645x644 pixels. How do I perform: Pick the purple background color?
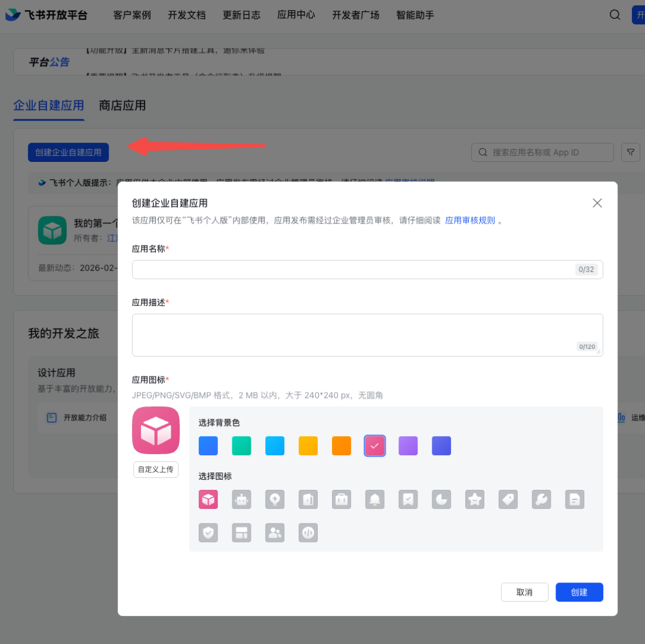click(x=408, y=446)
